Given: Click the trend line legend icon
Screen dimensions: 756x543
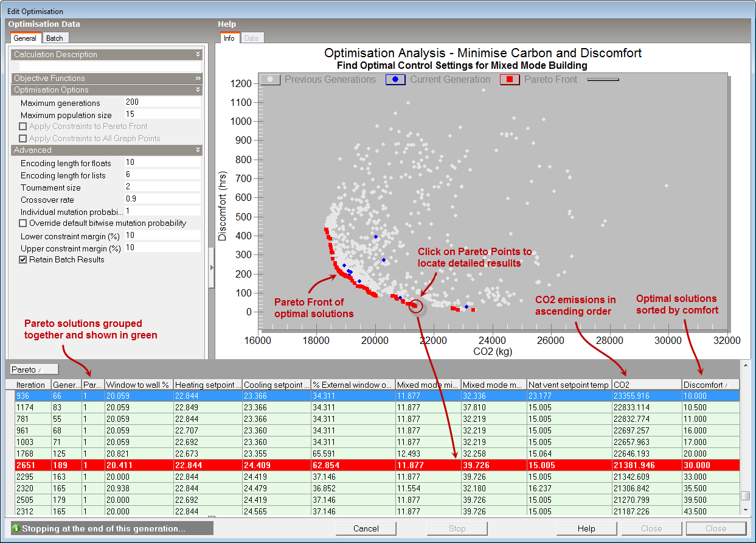Looking at the screenshot, I should click(x=602, y=79).
